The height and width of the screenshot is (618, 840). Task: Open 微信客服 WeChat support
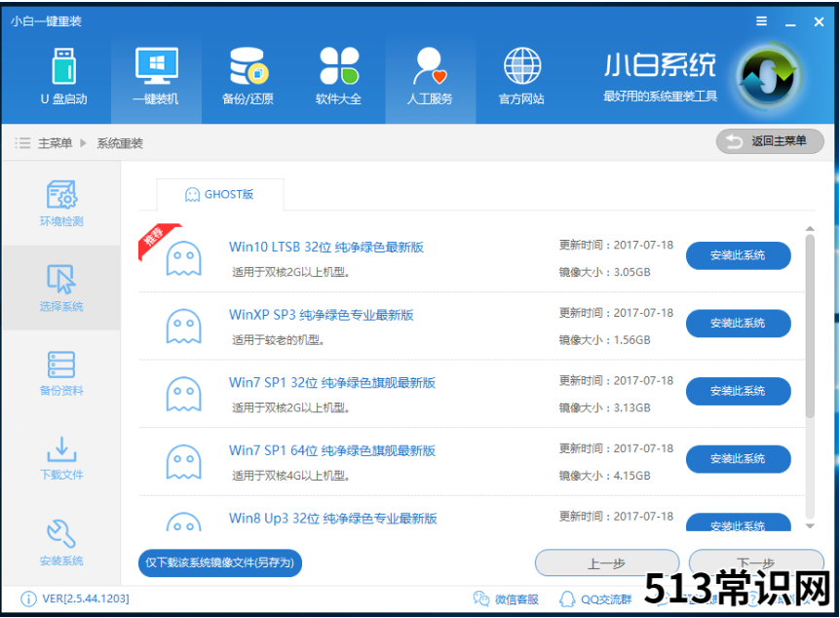506,599
